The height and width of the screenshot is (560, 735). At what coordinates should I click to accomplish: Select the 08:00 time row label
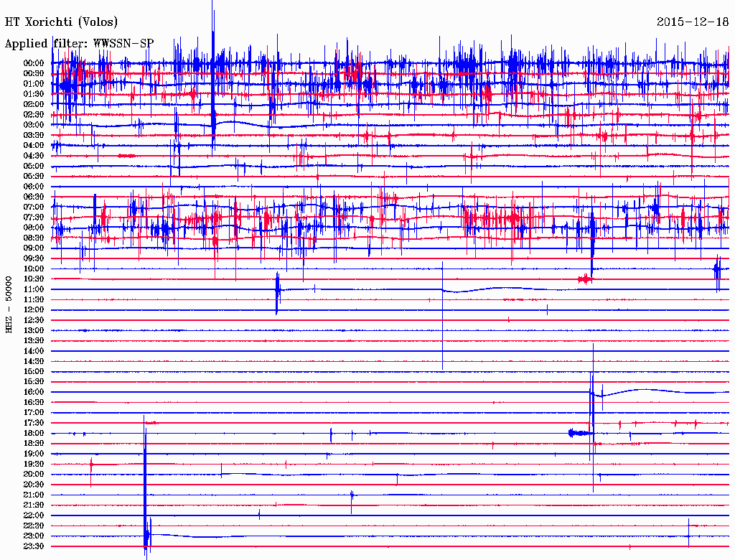click(34, 228)
